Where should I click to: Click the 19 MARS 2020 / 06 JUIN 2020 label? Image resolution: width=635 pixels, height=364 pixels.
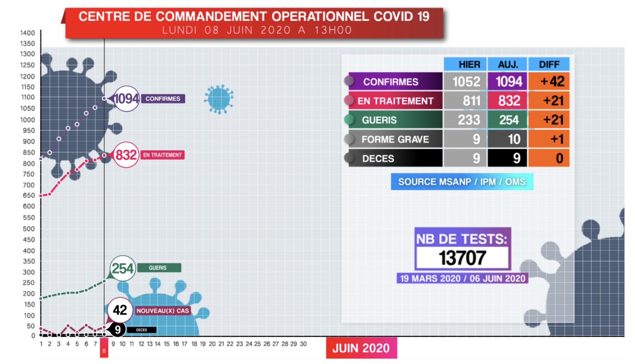(463, 278)
